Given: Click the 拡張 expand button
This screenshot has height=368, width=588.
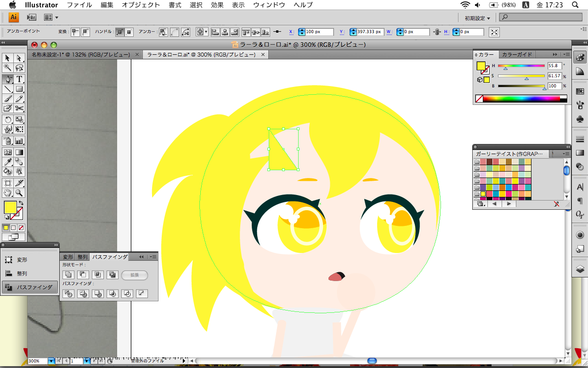Looking at the screenshot, I should coord(135,275).
